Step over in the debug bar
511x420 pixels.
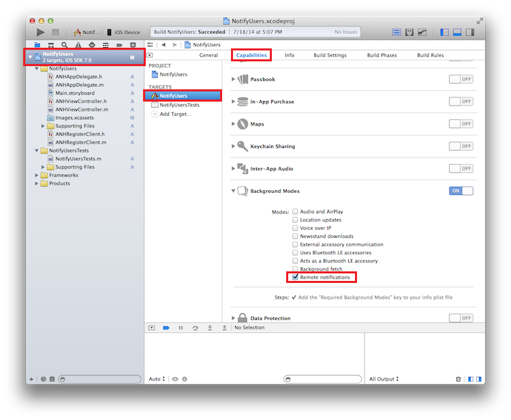click(196, 328)
